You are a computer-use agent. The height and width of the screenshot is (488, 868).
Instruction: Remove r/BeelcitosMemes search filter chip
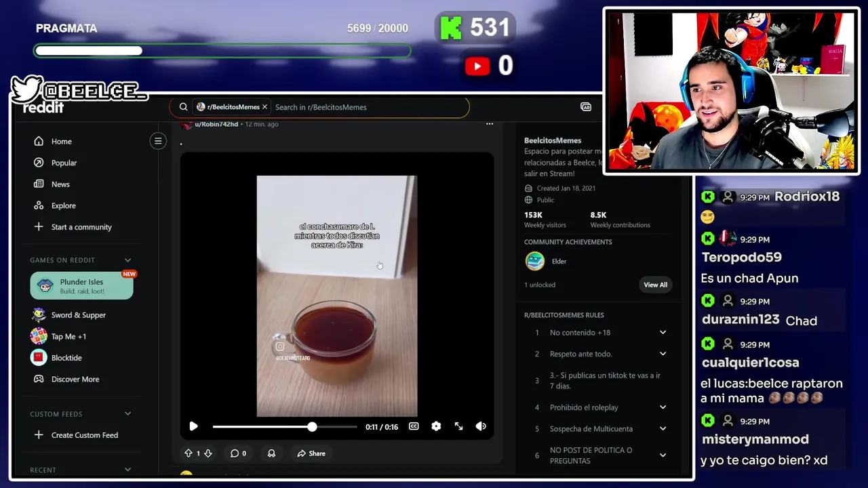click(x=264, y=107)
